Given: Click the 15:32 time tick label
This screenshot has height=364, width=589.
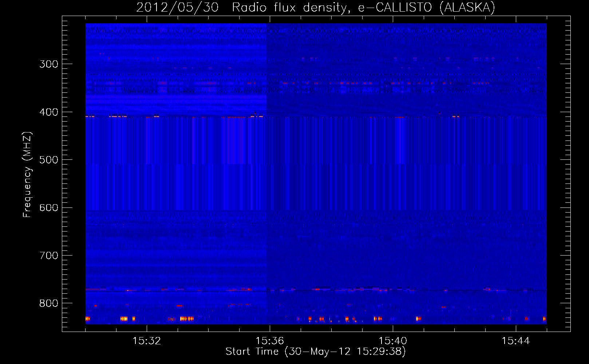Looking at the screenshot, I should [x=147, y=341].
